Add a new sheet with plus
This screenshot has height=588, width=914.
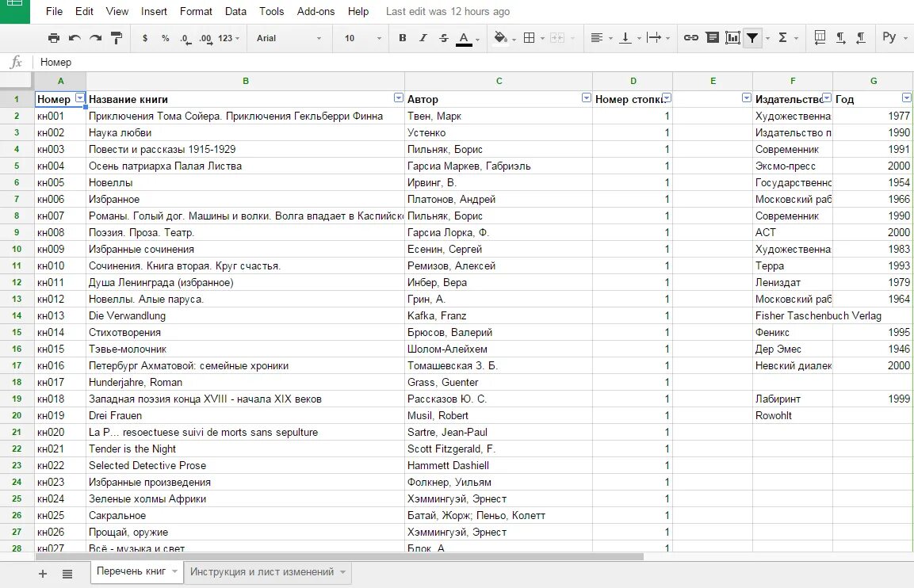(x=43, y=574)
